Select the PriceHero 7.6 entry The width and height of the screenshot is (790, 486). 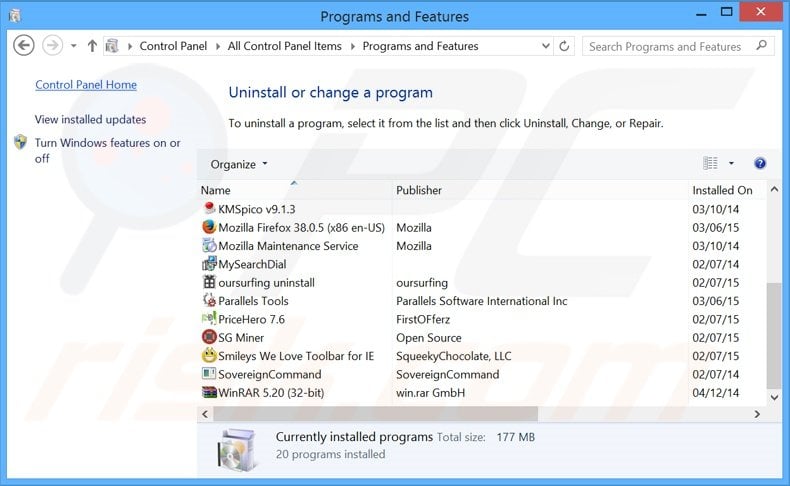pos(251,319)
